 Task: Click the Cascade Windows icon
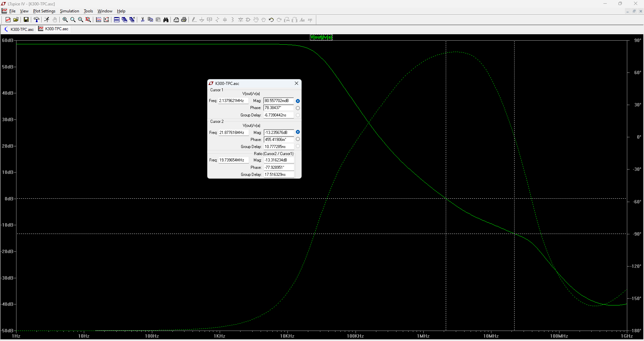tap(124, 20)
